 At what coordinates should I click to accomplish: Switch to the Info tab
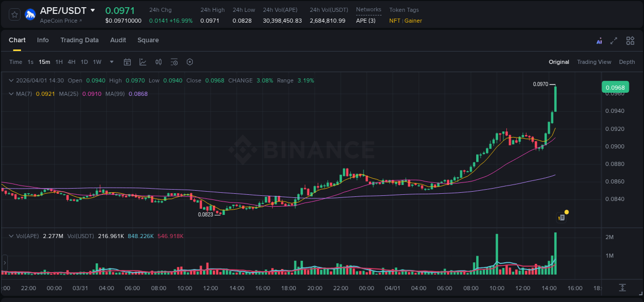tap(43, 40)
